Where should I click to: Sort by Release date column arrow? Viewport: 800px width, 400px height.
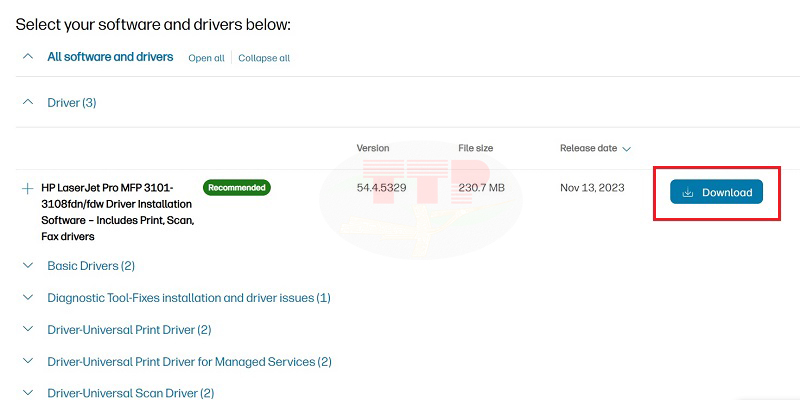(x=627, y=149)
